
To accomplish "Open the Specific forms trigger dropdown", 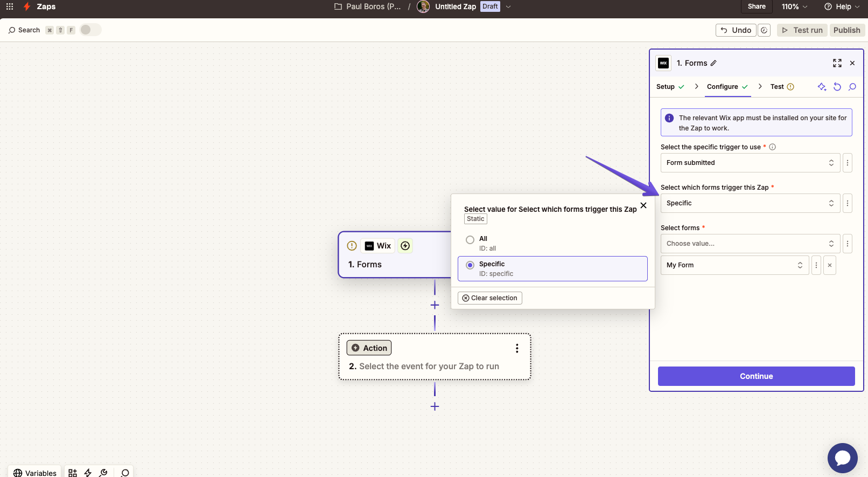I will coord(750,203).
